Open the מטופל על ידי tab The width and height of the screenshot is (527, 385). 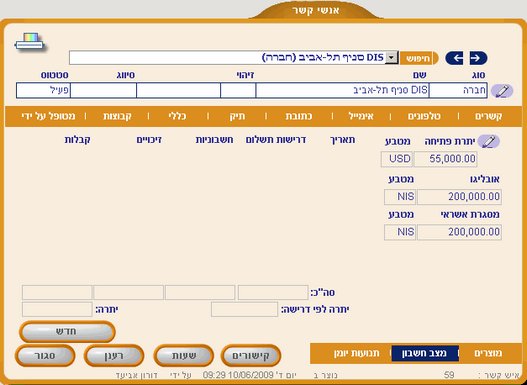(x=48, y=116)
